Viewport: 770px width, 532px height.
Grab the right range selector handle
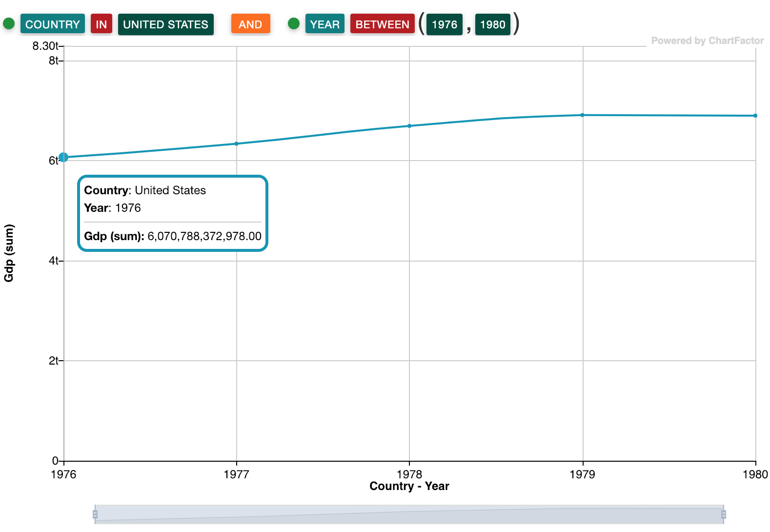point(724,514)
